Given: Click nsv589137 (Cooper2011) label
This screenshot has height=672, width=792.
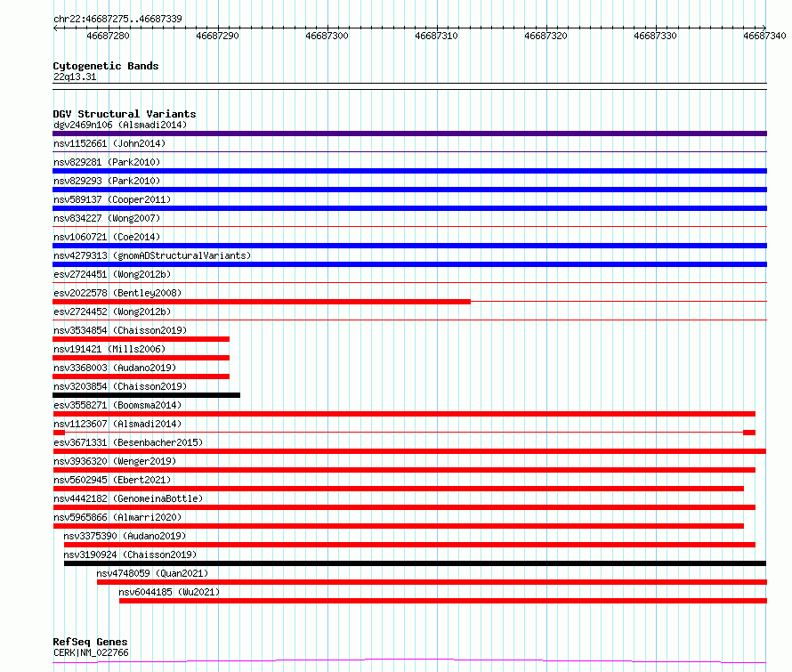Looking at the screenshot, I should (112, 199).
